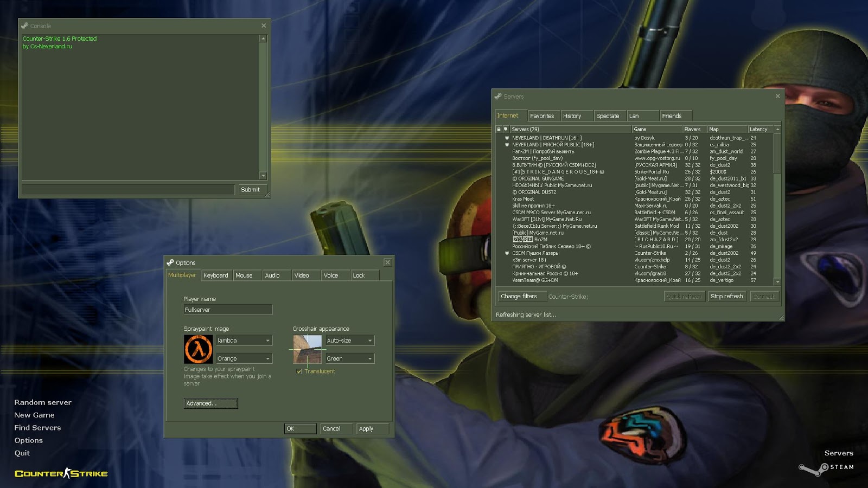The width and height of the screenshot is (868, 488).
Task: Confirm Options with the OK button
Action: pyautogui.click(x=301, y=429)
